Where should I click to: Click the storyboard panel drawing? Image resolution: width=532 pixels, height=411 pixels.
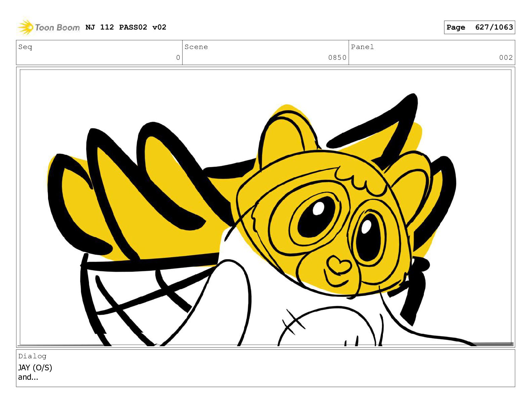[265, 207]
